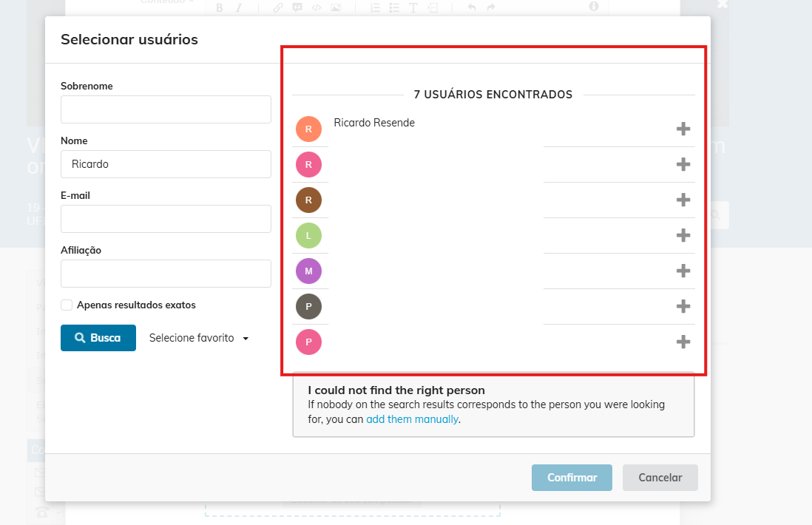Enable 'Apenas resultados exatos' checkbox
Viewport: 812px width, 525px height.
(x=67, y=305)
